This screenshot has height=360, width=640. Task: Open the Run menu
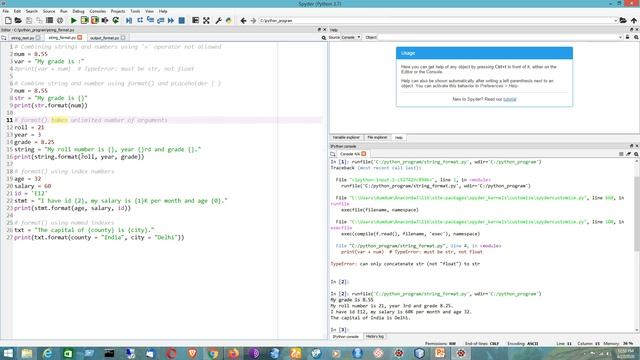coord(64,11)
